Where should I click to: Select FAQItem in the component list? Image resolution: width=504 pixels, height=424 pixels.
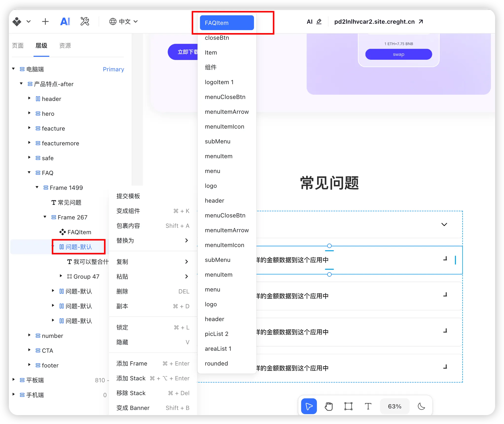coord(227,23)
